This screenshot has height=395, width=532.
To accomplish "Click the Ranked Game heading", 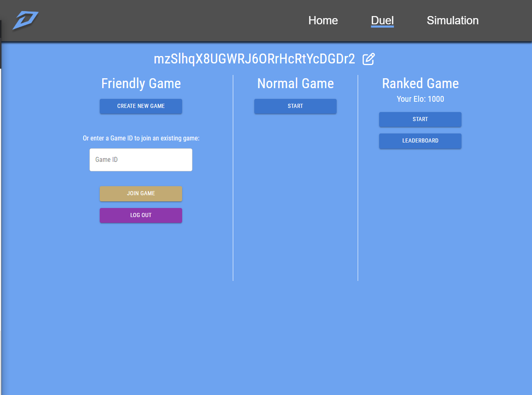I will click(420, 83).
